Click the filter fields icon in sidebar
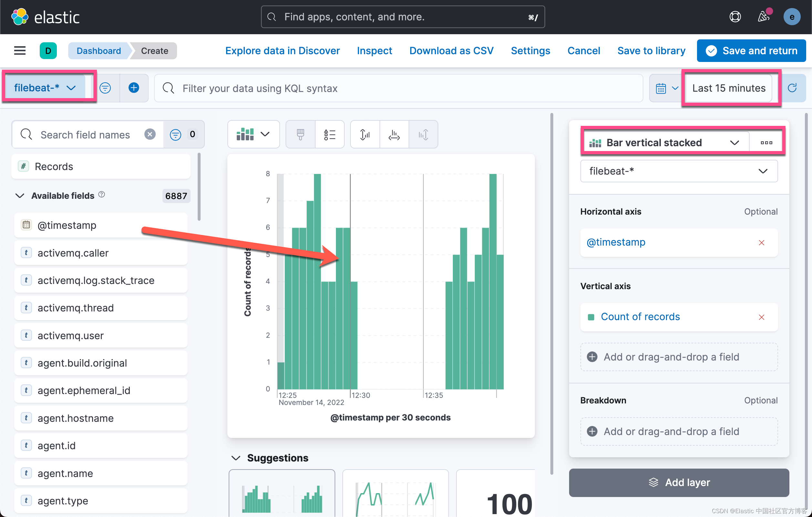This screenshot has height=517, width=812. [176, 134]
